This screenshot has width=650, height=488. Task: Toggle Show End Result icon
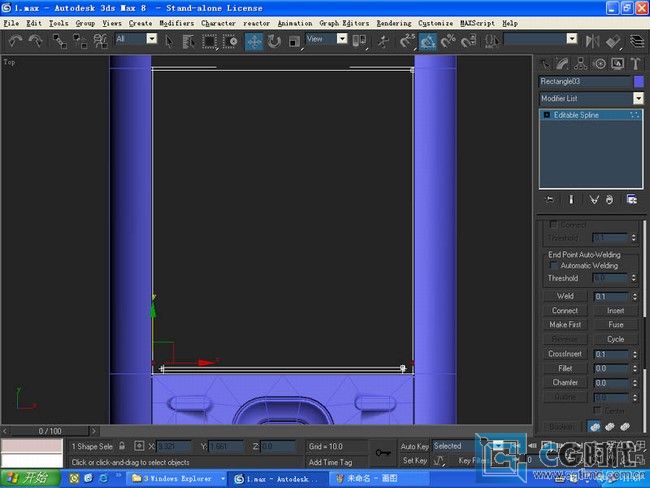(571, 199)
